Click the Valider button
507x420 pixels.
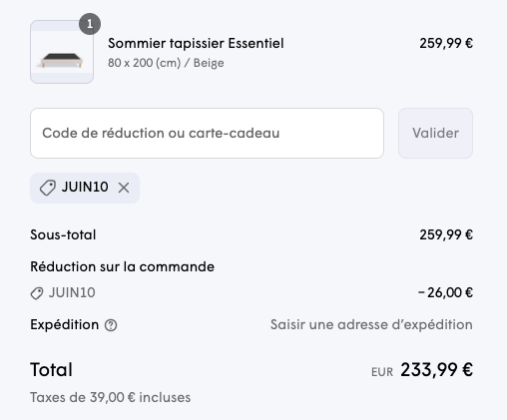[435, 133]
